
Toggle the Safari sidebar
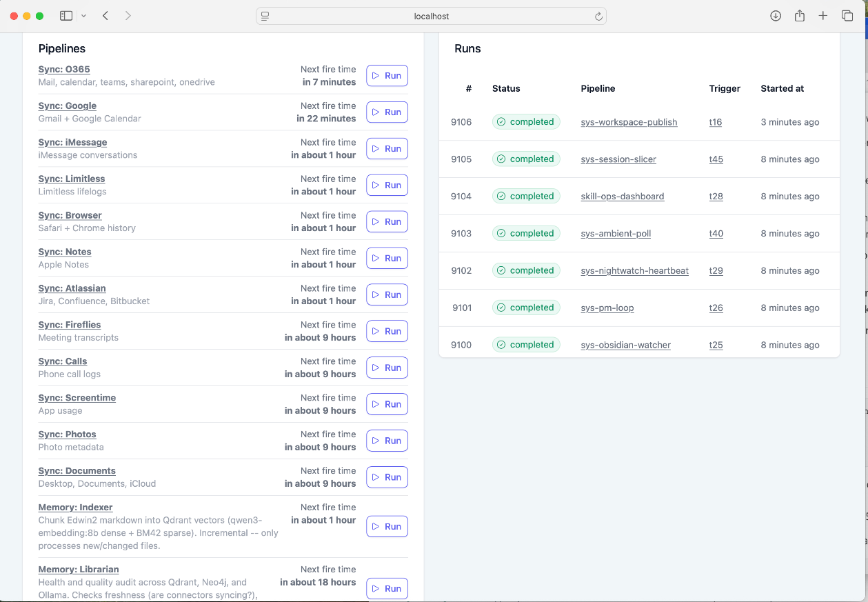click(65, 15)
